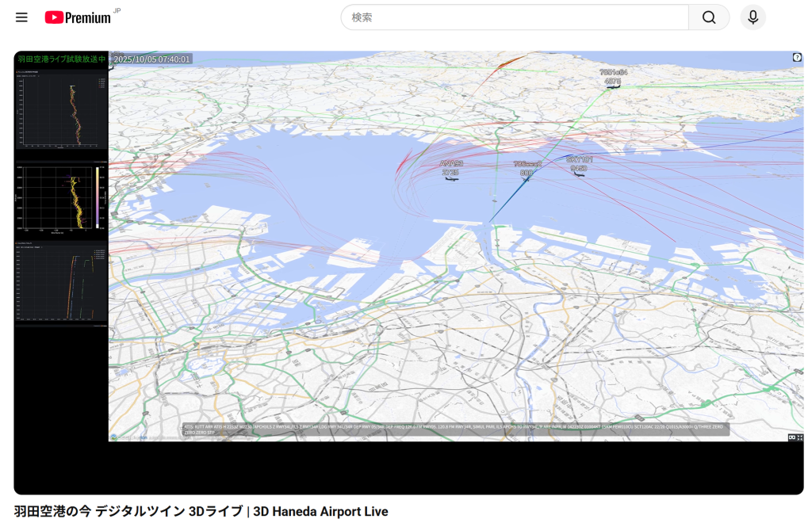Click the green 羽田空港ライブ試験放送中 label

[62, 59]
